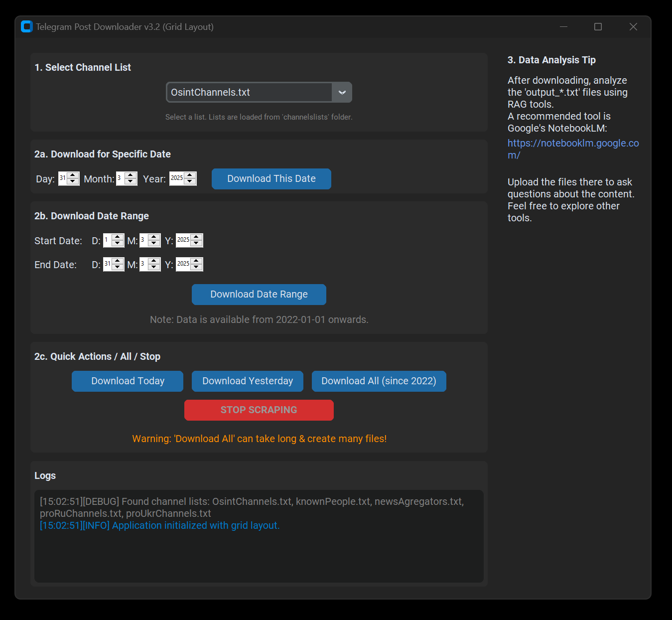Viewport: 672px width, 620px height.
Task: Start the Download Yesterday action
Action: tap(248, 381)
